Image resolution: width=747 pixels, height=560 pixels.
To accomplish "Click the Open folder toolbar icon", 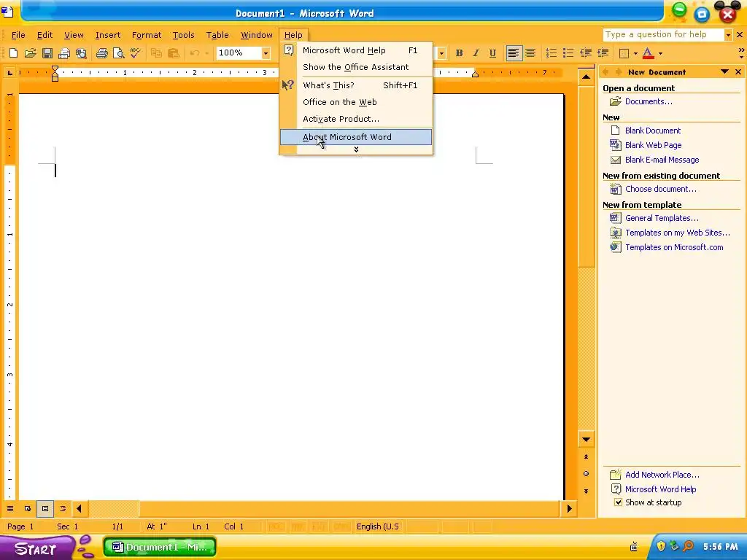I will pos(30,53).
